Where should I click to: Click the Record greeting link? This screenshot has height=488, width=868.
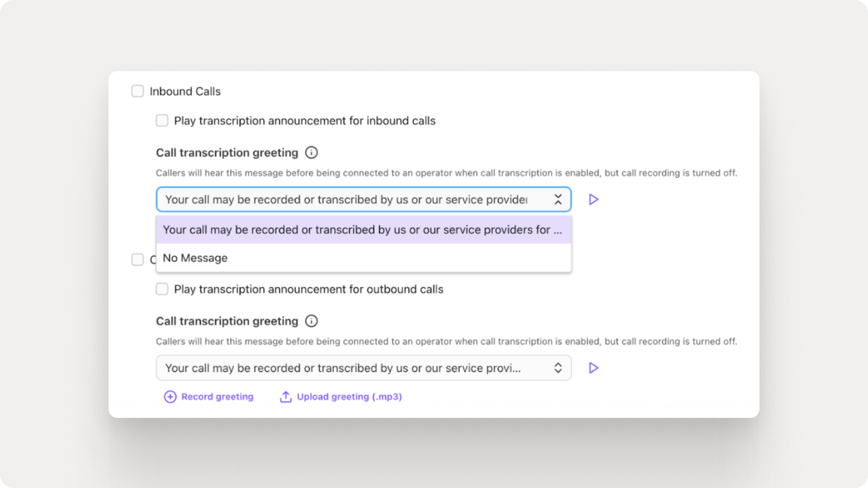pyautogui.click(x=217, y=396)
